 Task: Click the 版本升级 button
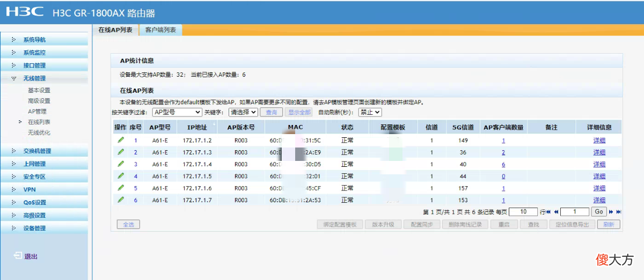(x=383, y=225)
